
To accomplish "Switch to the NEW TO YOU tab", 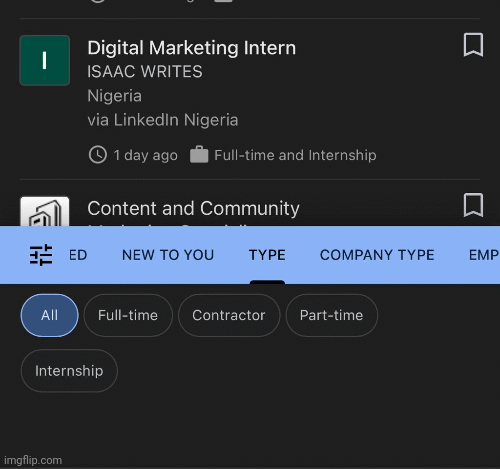I will coord(168,255).
